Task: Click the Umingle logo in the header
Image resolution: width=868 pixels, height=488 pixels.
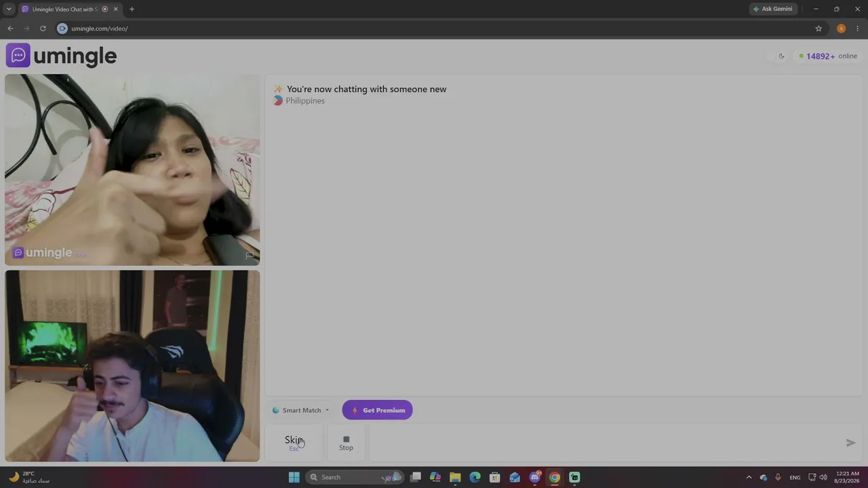Action: click(x=62, y=56)
